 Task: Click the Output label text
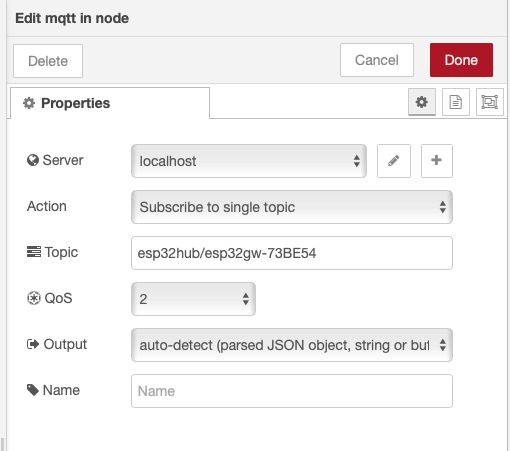pyautogui.click(x=65, y=344)
